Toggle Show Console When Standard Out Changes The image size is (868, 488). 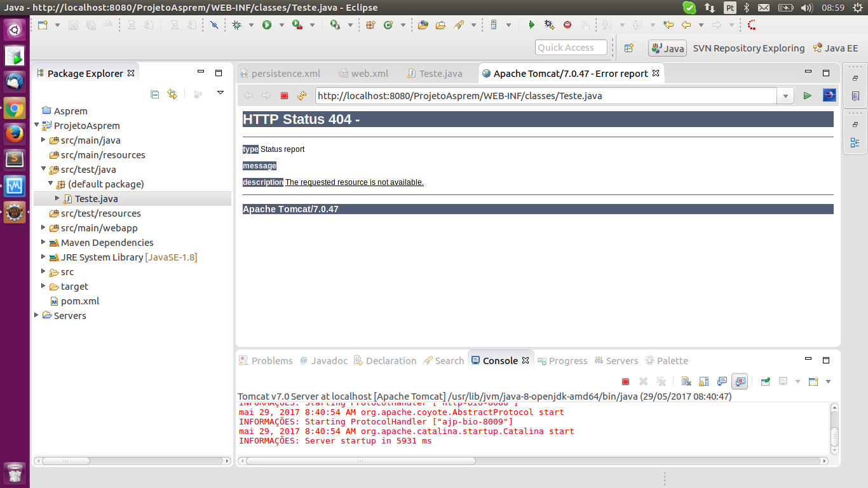click(722, 381)
